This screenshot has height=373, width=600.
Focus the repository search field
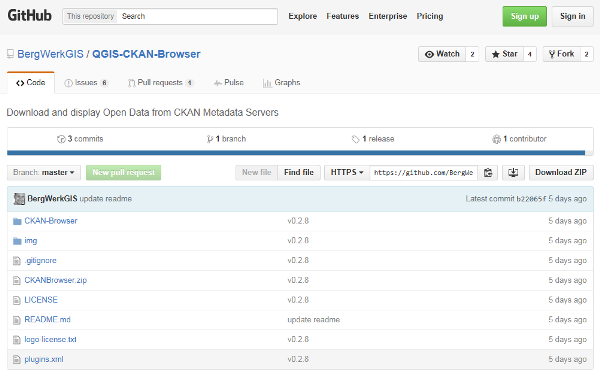click(197, 16)
